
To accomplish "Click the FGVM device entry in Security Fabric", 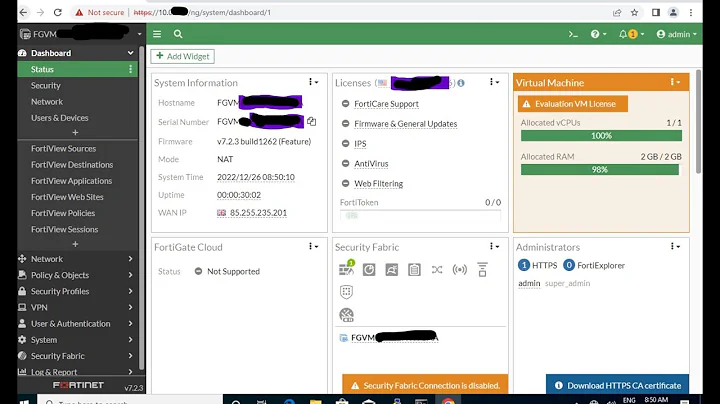I will [389, 338].
